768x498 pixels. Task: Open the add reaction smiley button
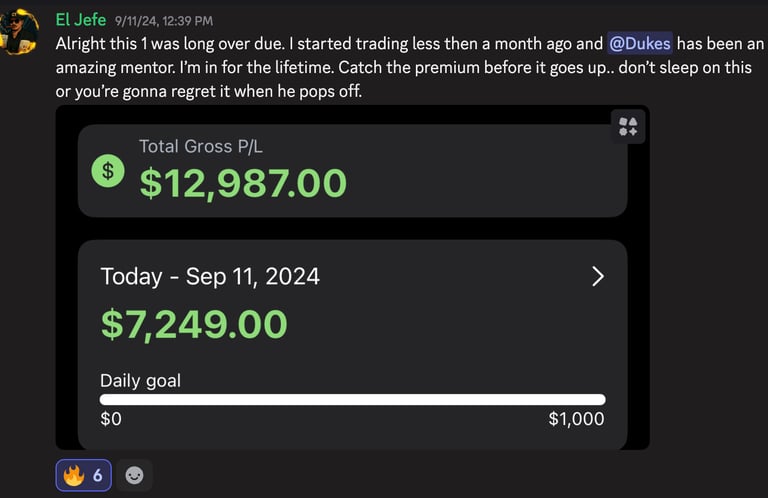134,475
